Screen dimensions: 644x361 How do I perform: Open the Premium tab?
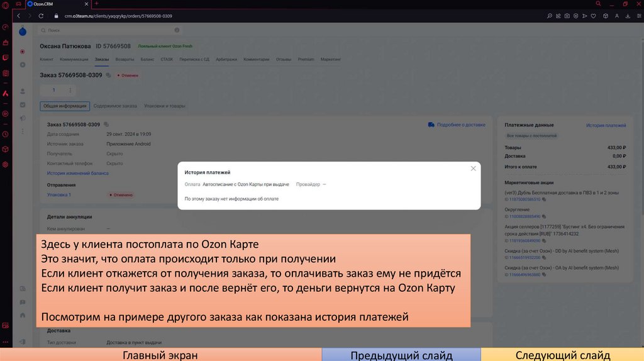306,60
